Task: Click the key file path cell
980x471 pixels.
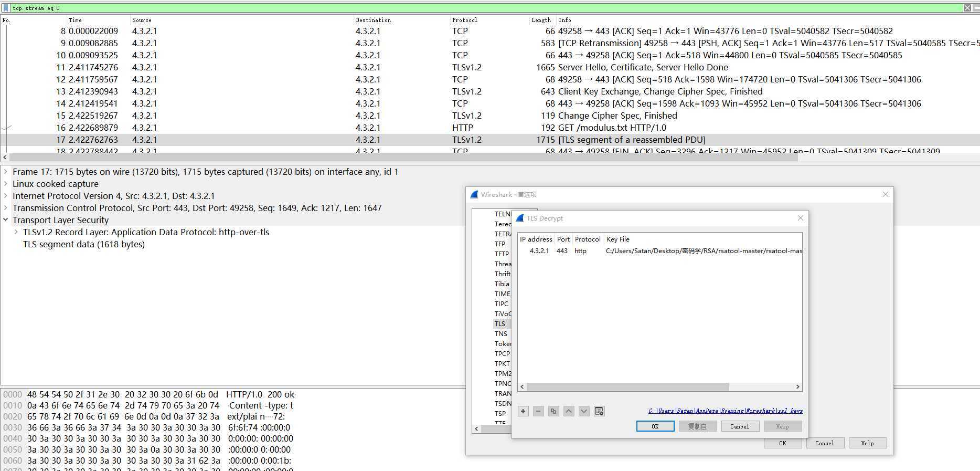Action: 704,251
